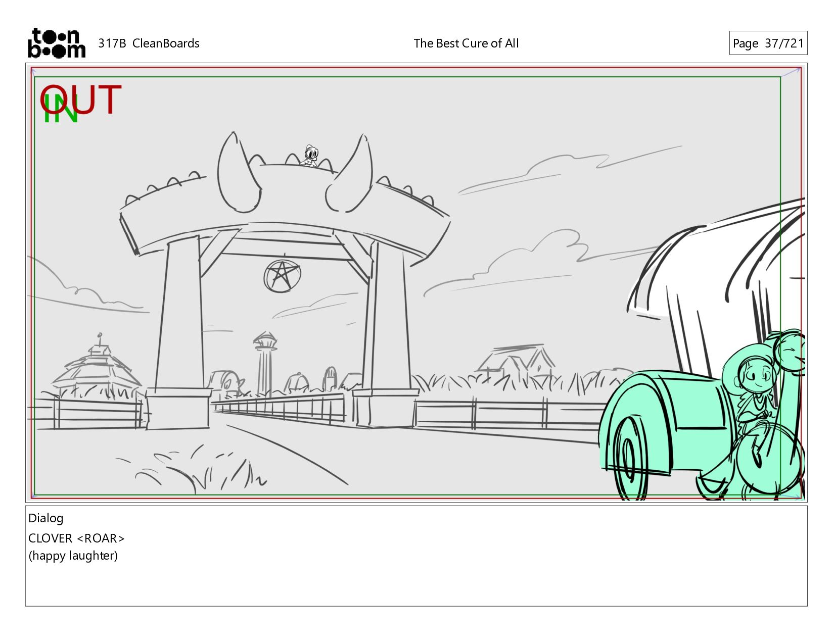
Task: Click the Toon Boom logo
Action: pos(56,43)
